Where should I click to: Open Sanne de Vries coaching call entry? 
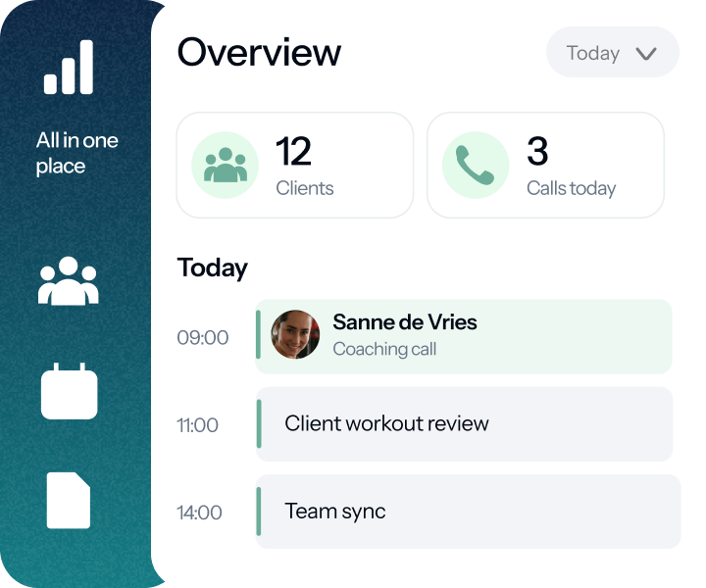pos(464,336)
